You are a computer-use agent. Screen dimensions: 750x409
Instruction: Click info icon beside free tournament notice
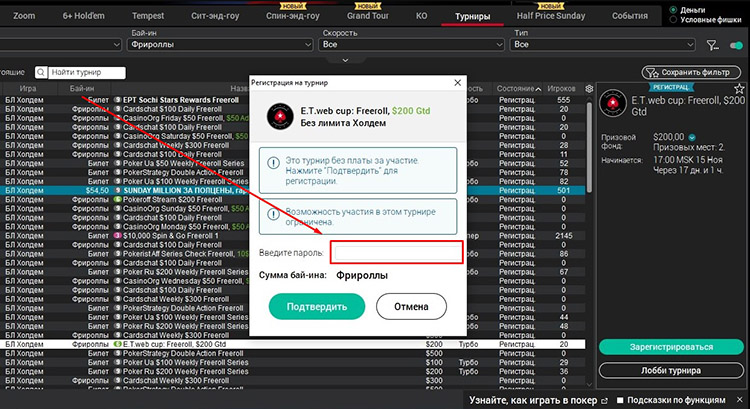(273, 163)
